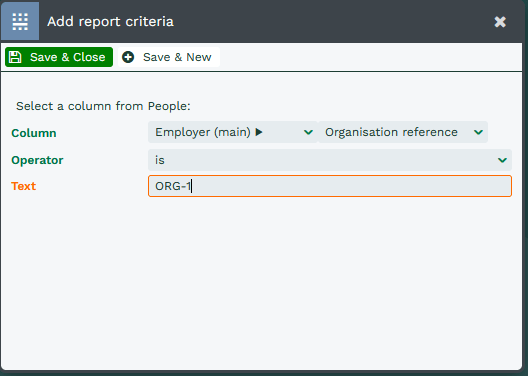The width and height of the screenshot is (528, 376).
Task: Click "Select a column from People:" text
Action: (103, 106)
